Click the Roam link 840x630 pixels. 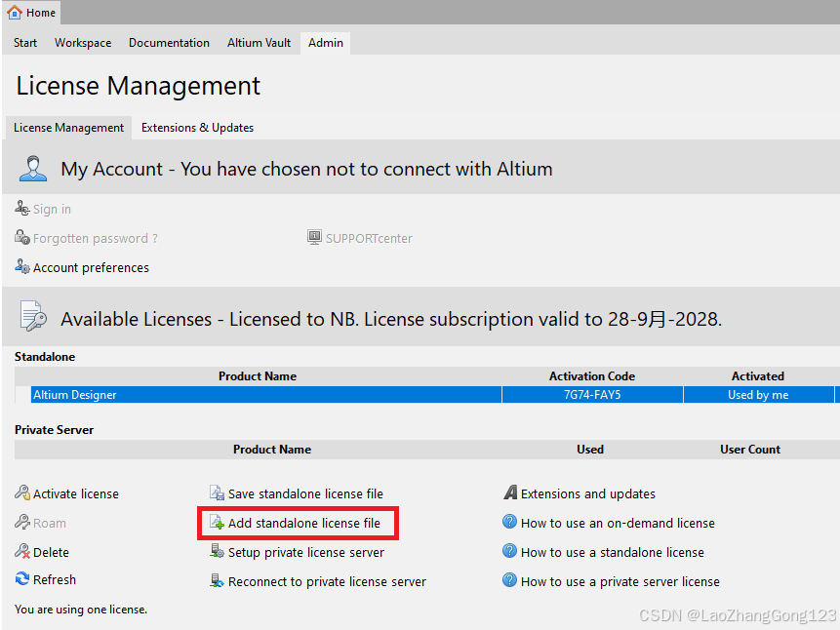[x=50, y=523]
